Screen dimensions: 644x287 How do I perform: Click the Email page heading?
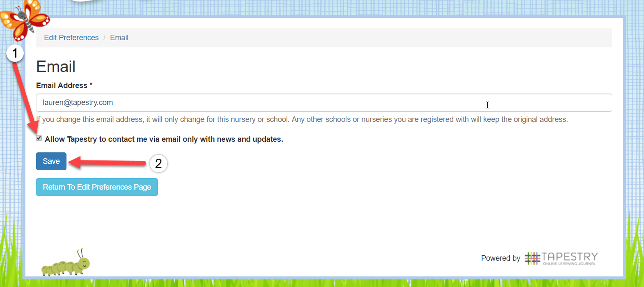point(56,66)
